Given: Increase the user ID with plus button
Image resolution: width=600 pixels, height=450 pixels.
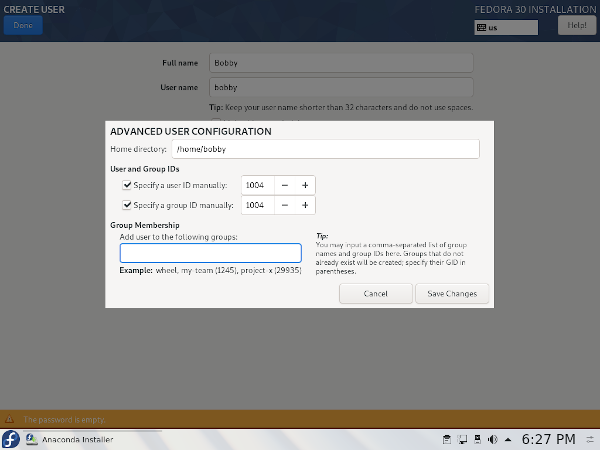Looking at the screenshot, I should (x=305, y=185).
